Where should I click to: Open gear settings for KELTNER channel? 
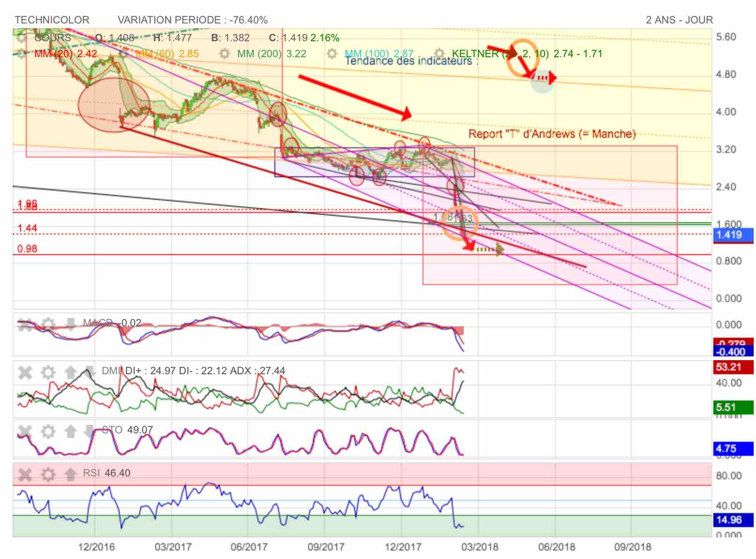[439, 53]
